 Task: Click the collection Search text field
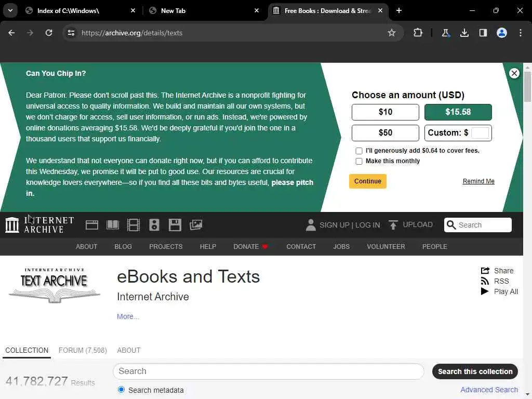pos(269,371)
